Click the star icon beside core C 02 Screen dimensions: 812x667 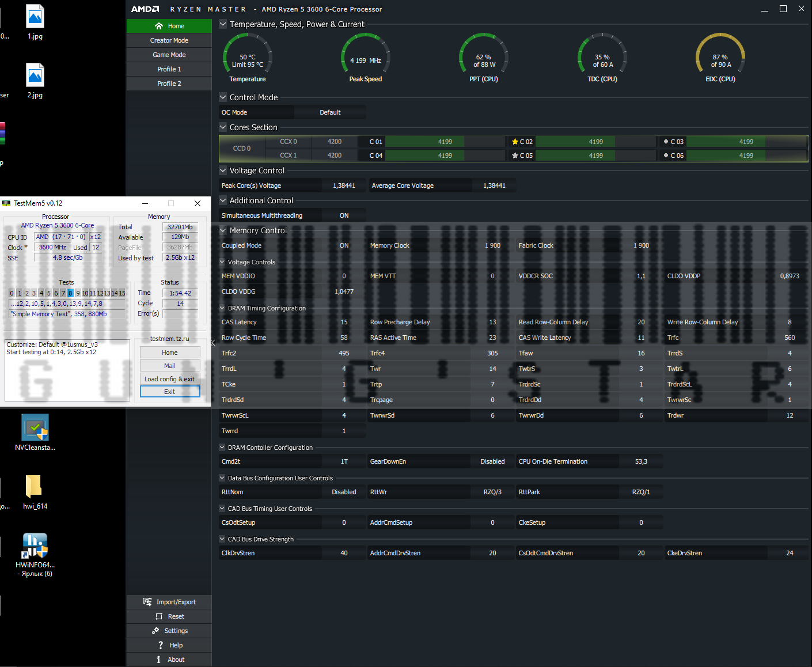(515, 142)
